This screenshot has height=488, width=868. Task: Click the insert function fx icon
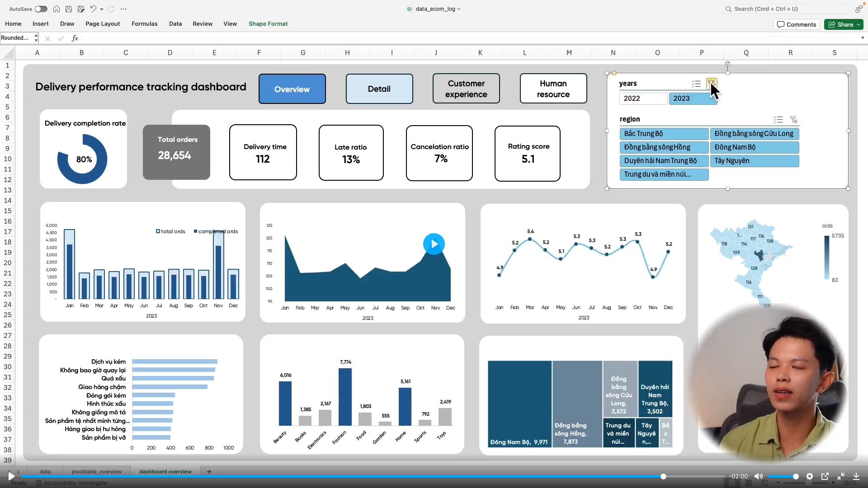(75, 38)
